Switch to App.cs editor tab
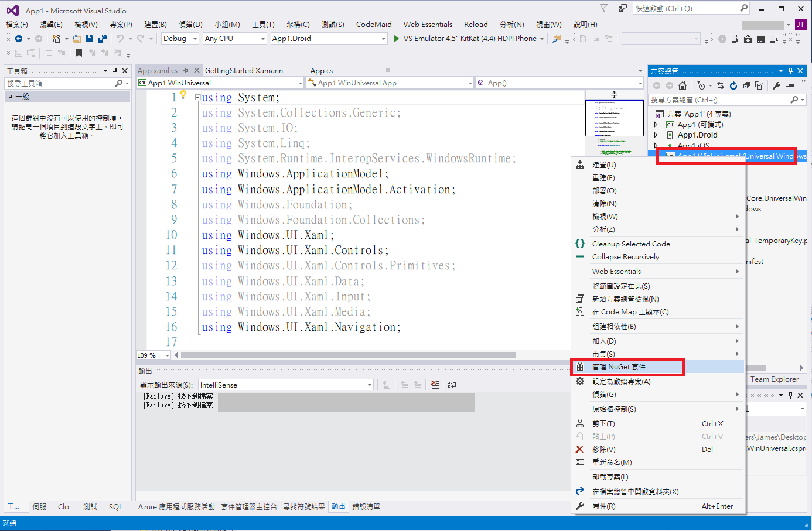 [322, 71]
